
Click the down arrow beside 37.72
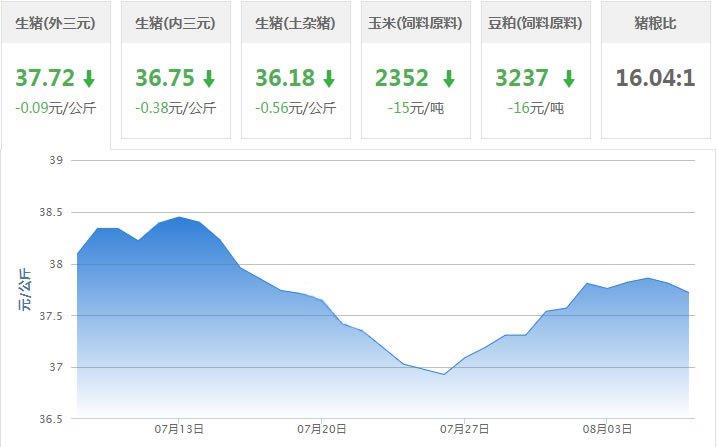pyautogui.click(x=89, y=78)
